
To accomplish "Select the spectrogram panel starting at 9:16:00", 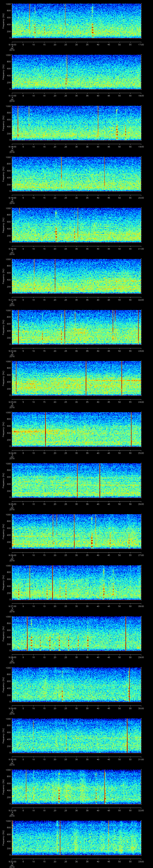I will [x=76, y=21].
